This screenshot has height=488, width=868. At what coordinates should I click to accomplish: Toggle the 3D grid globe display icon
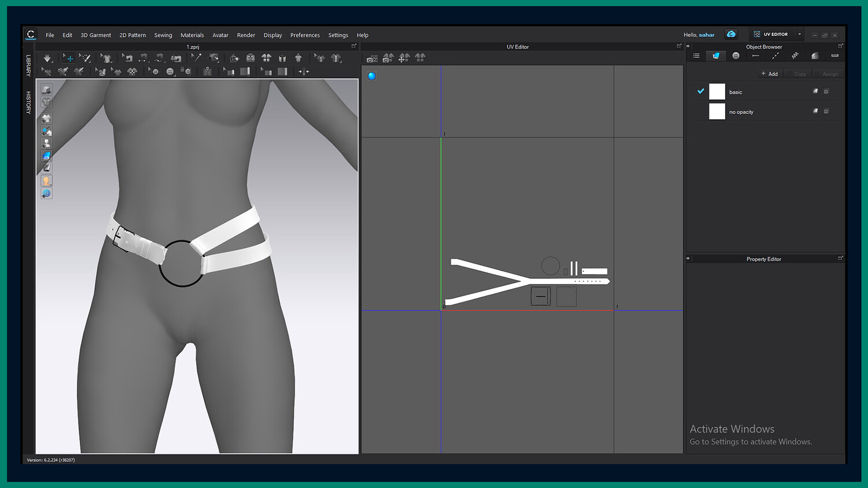pyautogui.click(x=46, y=194)
